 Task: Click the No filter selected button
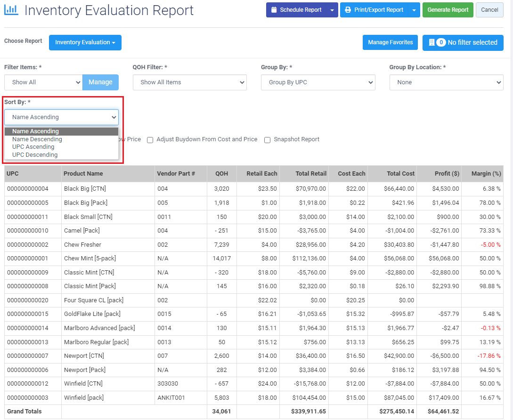click(x=463, y=42)
